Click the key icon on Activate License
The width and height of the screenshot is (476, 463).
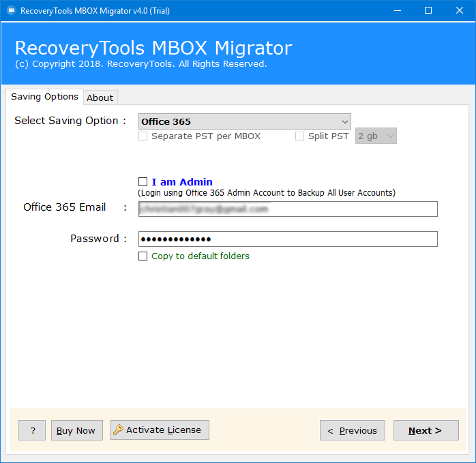click(118, 430)
